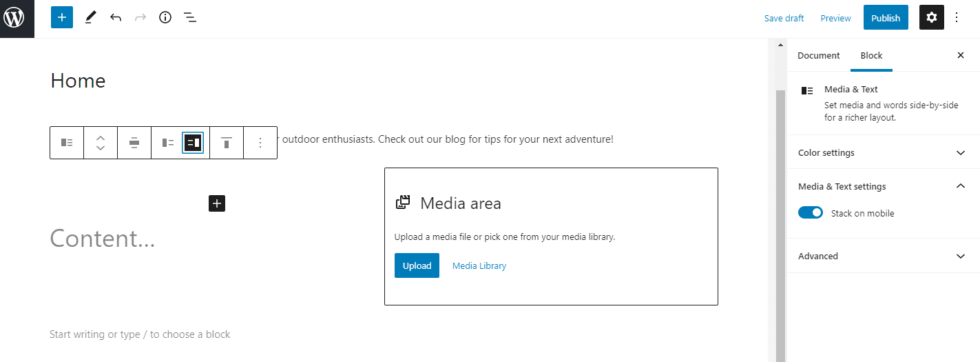Open the Media Library link

pyautogui.click(x=479, y=265)
